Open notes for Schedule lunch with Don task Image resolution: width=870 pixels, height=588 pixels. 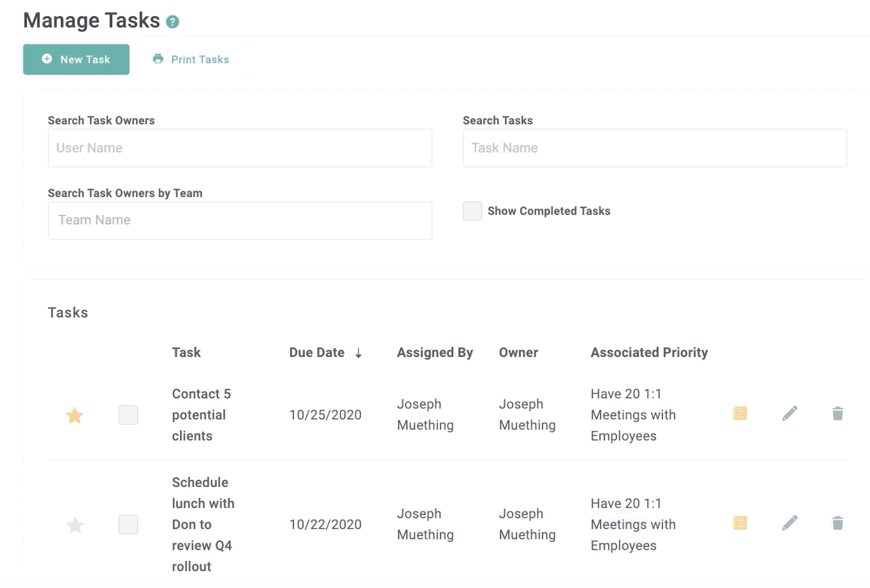(740, 523)
